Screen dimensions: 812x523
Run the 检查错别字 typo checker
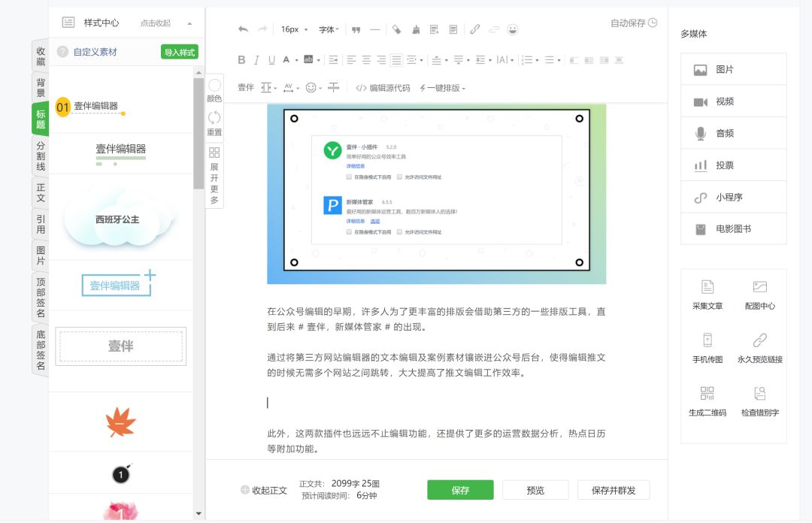tap(759, 401)
